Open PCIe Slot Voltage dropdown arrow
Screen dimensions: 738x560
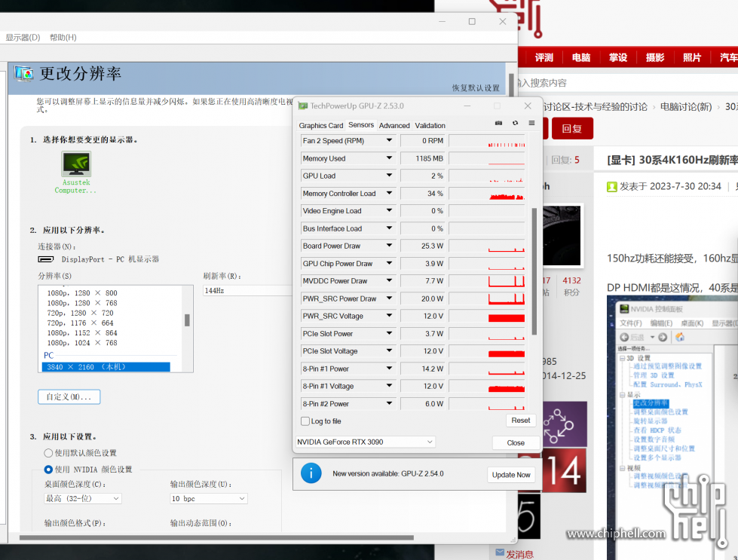[389, 351]
